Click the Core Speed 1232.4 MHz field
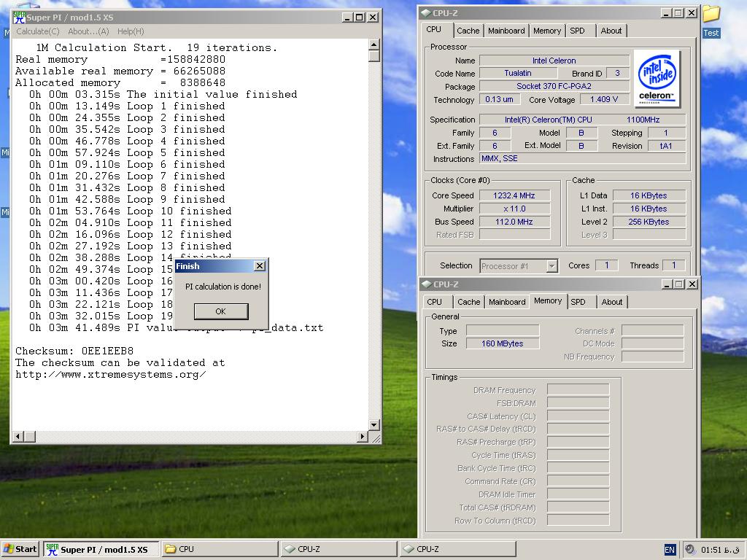Screen dimensions: 747x560 pyautogui.click(x=514, y=195)
